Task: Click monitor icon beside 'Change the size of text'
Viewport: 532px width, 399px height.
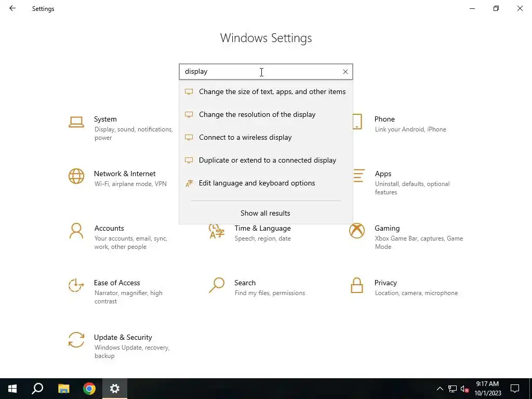Action: click(x=189, y=91)
